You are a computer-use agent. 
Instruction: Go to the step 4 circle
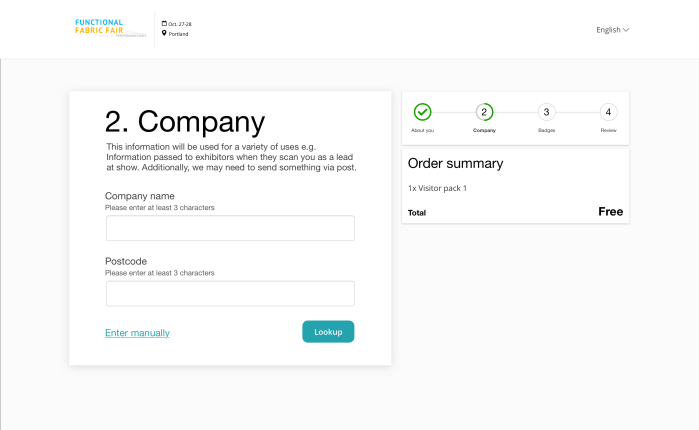(609, 112)
